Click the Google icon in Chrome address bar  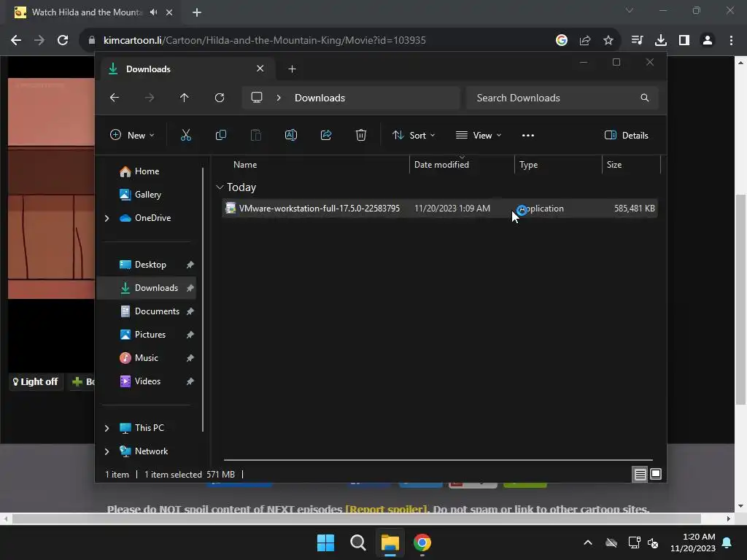[562, 40]
